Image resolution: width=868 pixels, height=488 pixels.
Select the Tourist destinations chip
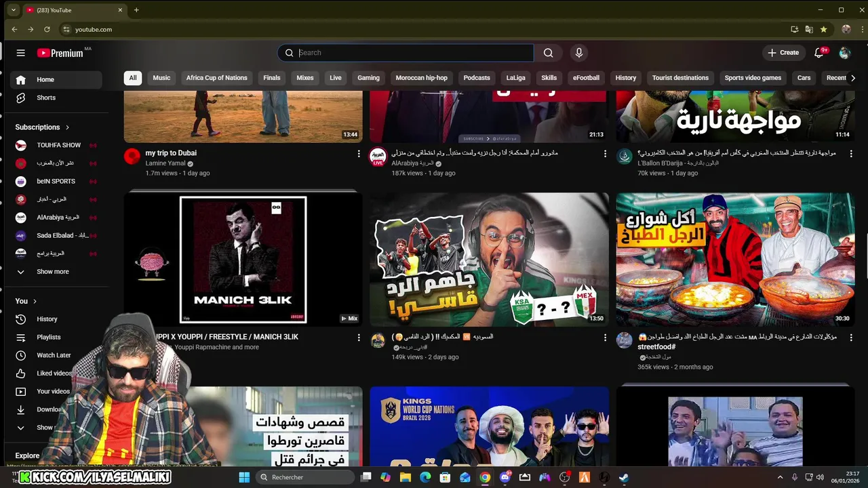pyautogui.click(x=680, y=78)
